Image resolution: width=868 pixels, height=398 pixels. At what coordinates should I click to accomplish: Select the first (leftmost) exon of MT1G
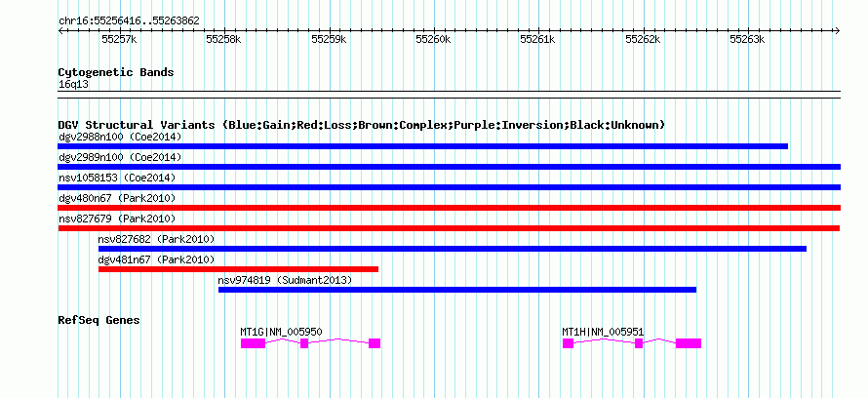[x=253, y=343]
